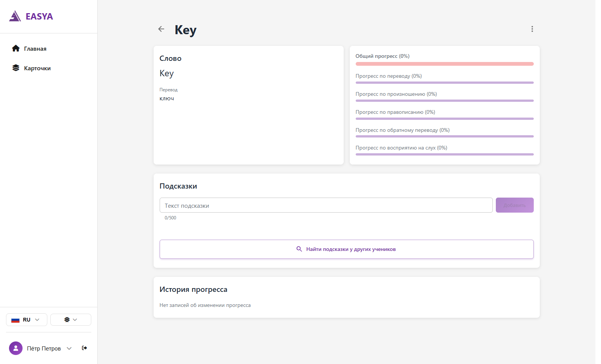The width and height of the screenshot is (601, 364).
Task: Click the home icon beside Главная
Action: pyautogui.click(x=16, y=48)
